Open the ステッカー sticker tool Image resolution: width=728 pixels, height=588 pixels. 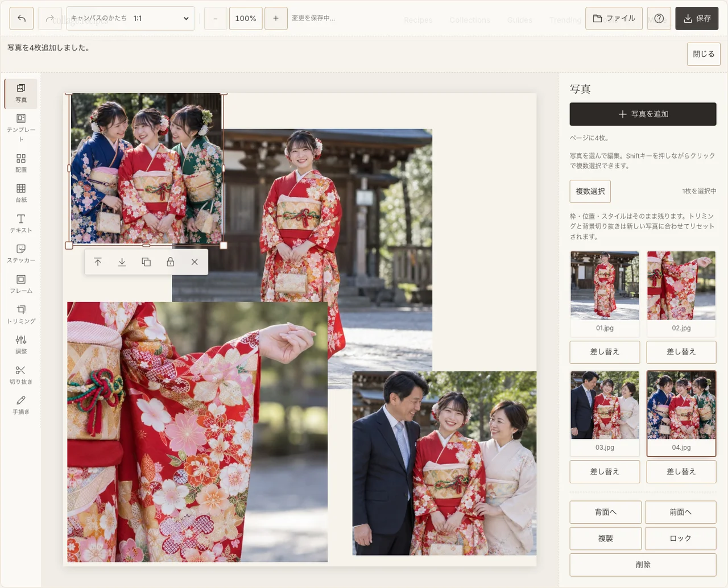click(x=21, y=253)
